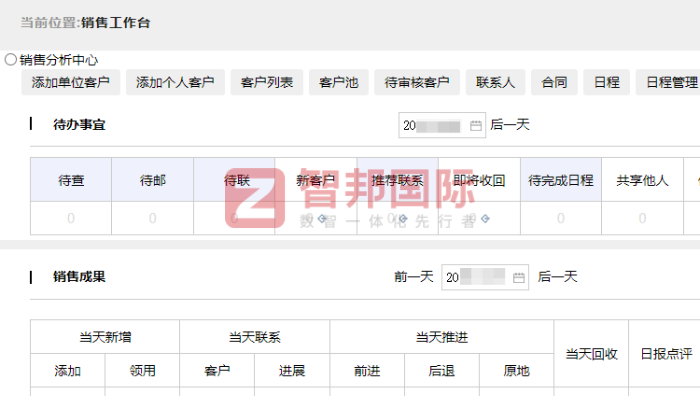Go to 前一天 in 销售成果
The height and width of the screenshot is (396, 700).
[x=414, y=277]
